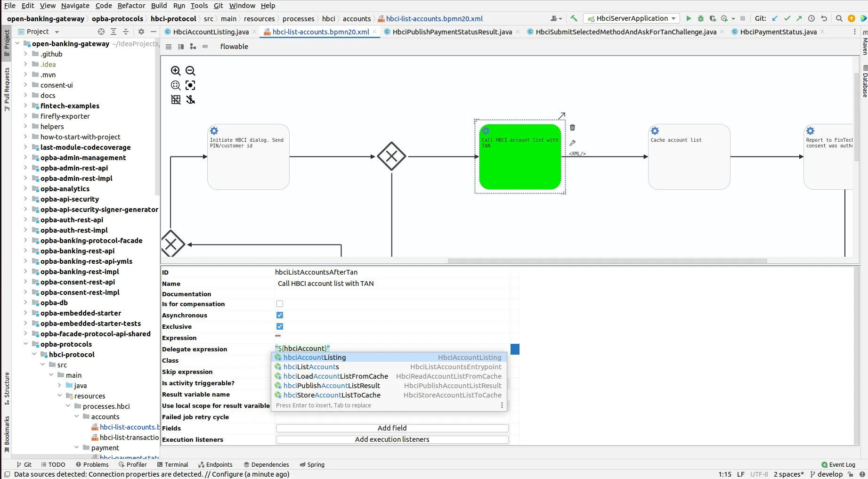Open the Git menu
Screen dimensions: 868x479
(x=219, y=6)
